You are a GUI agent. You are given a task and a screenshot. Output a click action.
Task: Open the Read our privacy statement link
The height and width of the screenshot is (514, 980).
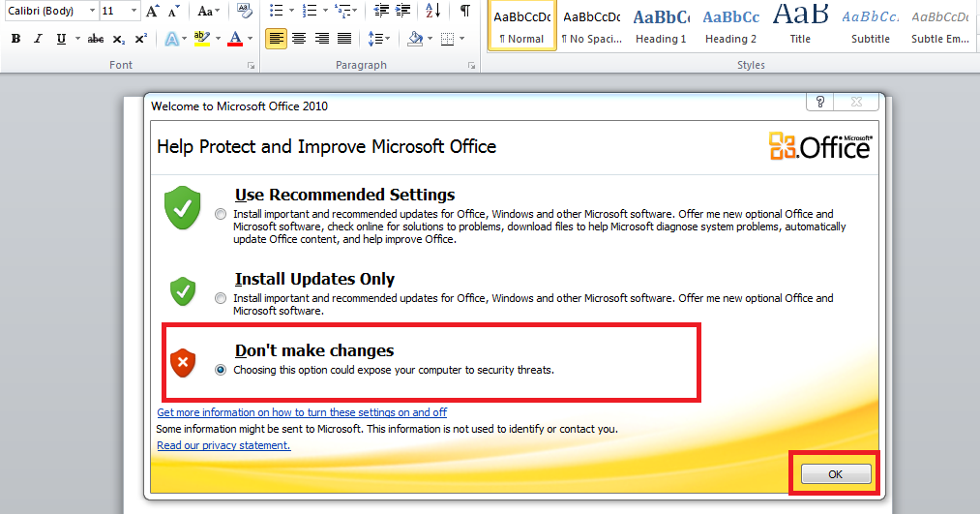[x=223, y=446]
